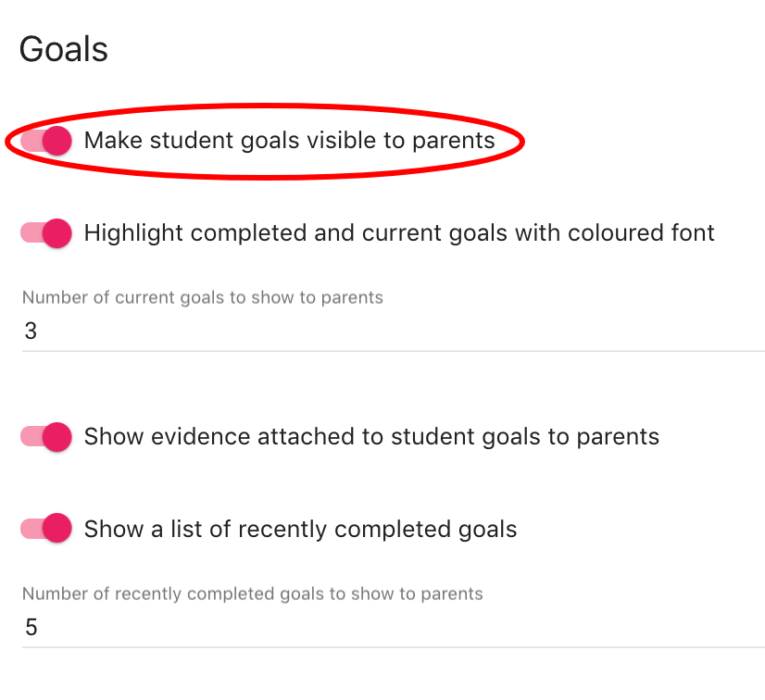Turn off coloured font highlighting toggle
Viewport: 765px width, 700px height.
coord(45,232)
